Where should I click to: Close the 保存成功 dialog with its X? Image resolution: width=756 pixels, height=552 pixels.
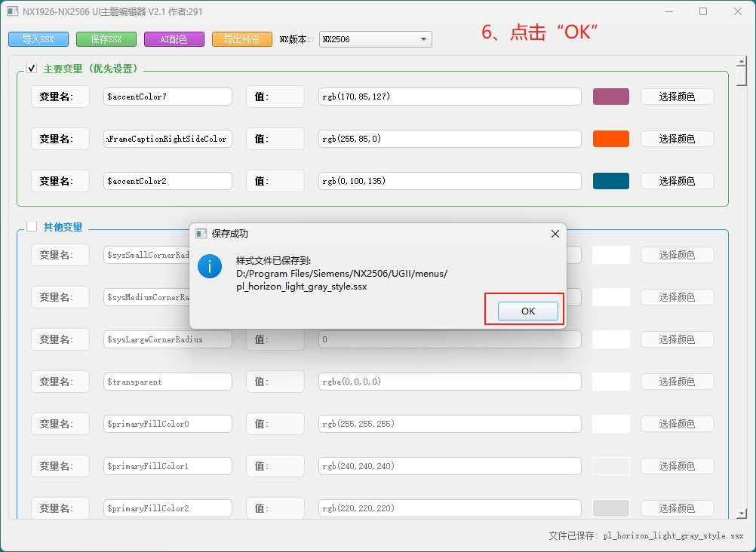[555, 234]
